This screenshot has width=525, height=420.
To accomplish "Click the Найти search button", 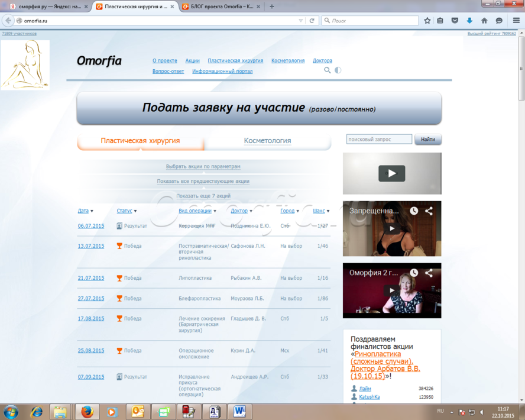I will coord(428,140).
